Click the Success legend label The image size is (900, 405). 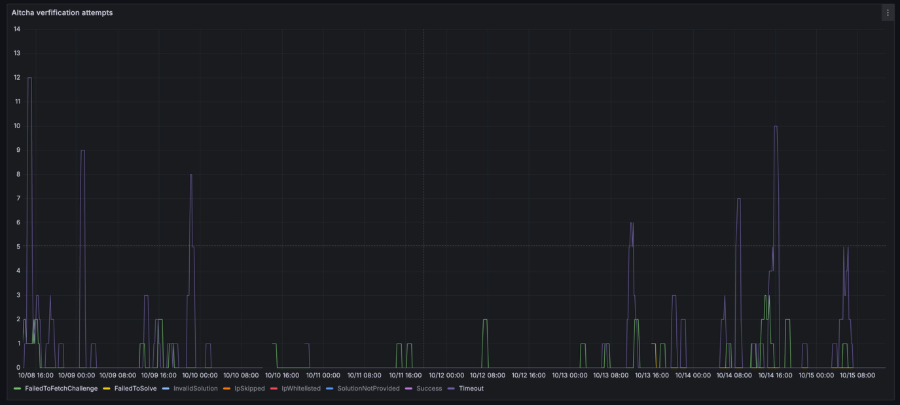[429, 388]
